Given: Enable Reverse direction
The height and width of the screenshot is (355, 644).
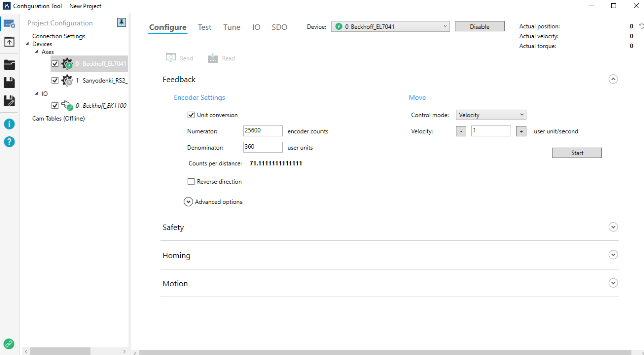Looking at the screenshot, I should [x=191, y=181].
